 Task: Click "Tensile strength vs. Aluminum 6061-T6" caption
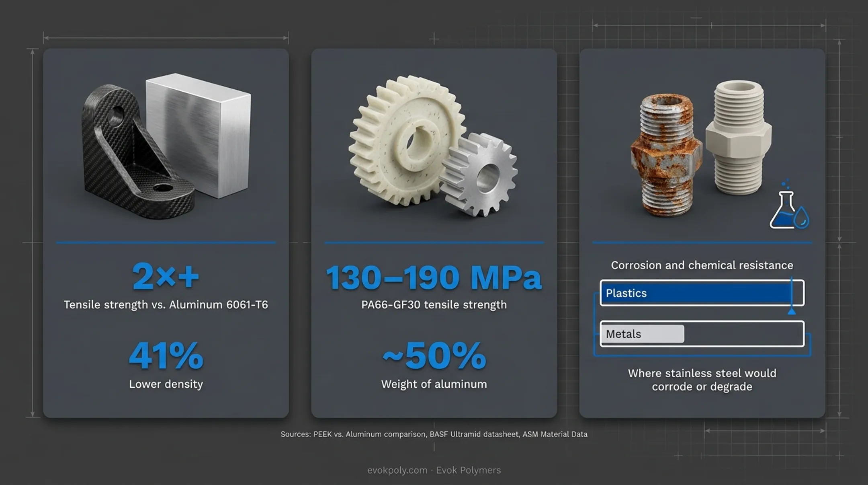[166, 305]
